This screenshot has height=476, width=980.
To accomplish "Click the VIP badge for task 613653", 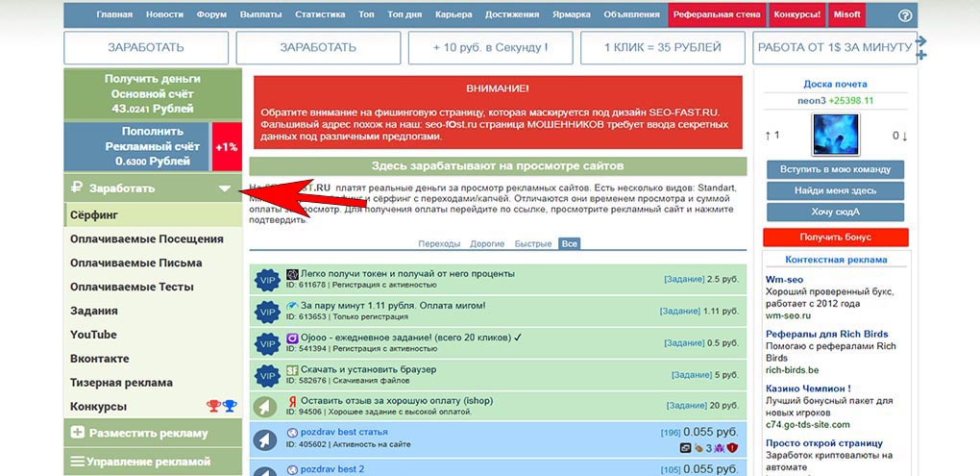I will [267, 312].
